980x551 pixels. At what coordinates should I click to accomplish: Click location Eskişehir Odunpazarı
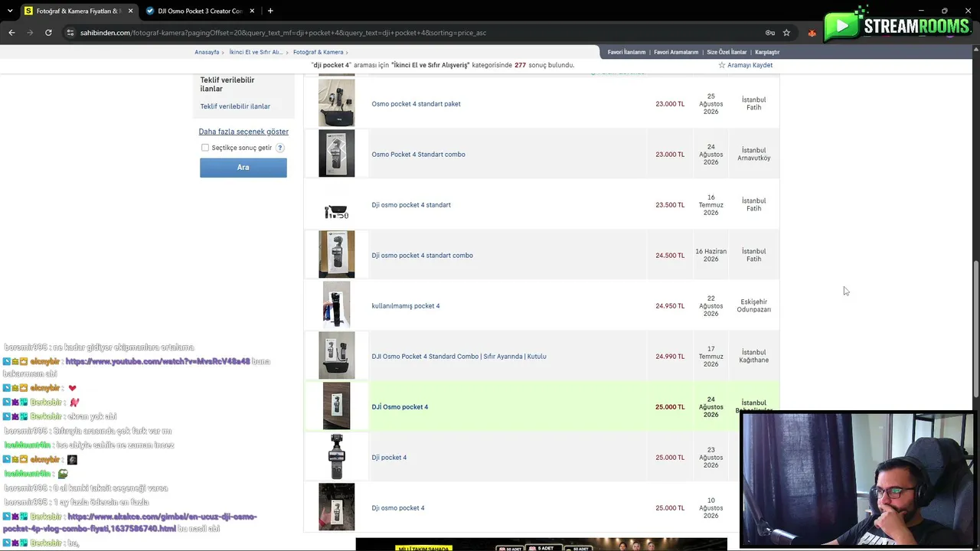[753, 306]
